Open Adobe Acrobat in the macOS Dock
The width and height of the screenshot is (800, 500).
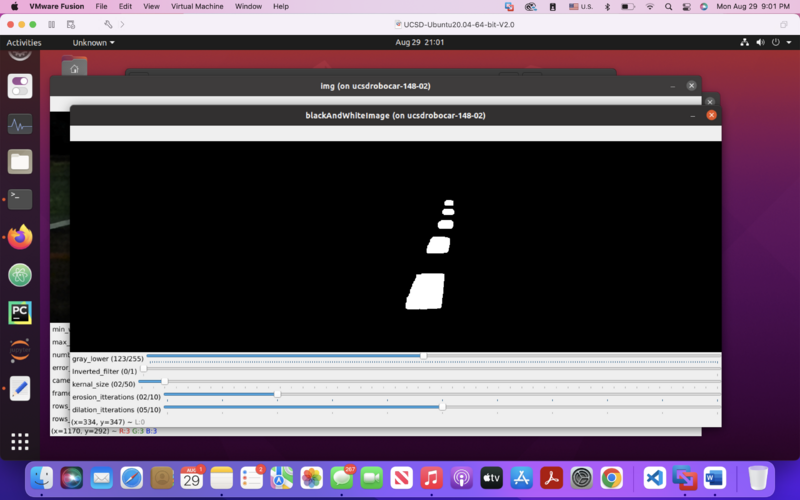pyautogui.click(x=552, y=479)
